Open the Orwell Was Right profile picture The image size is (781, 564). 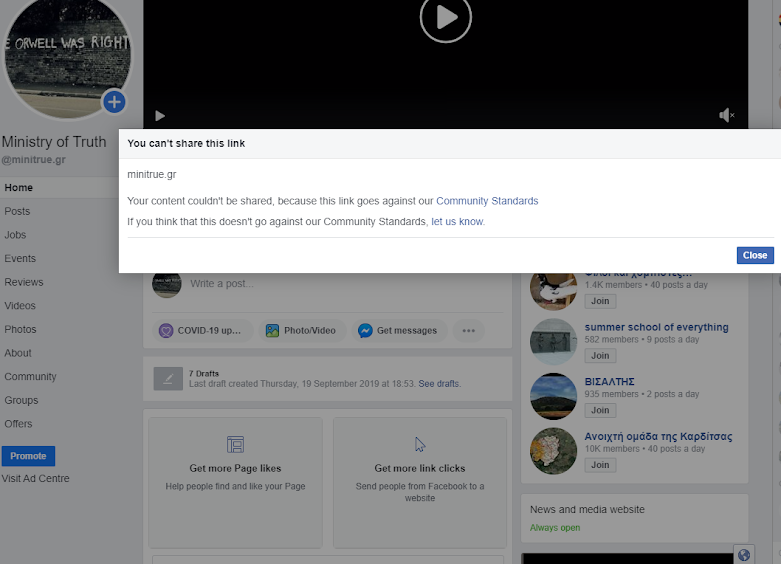pyautogui.click(x=68, y=57)
